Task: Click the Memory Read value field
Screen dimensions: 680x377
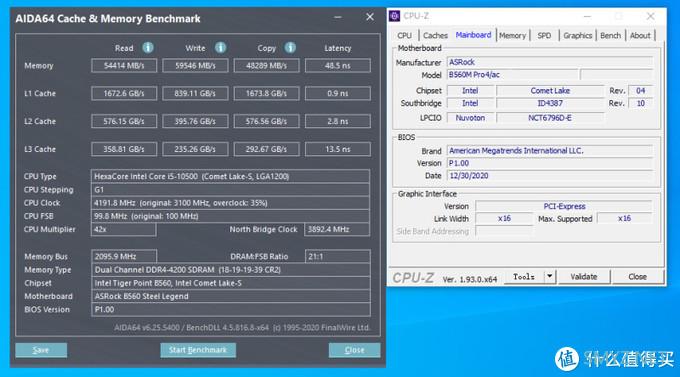Action: [124, 66]
